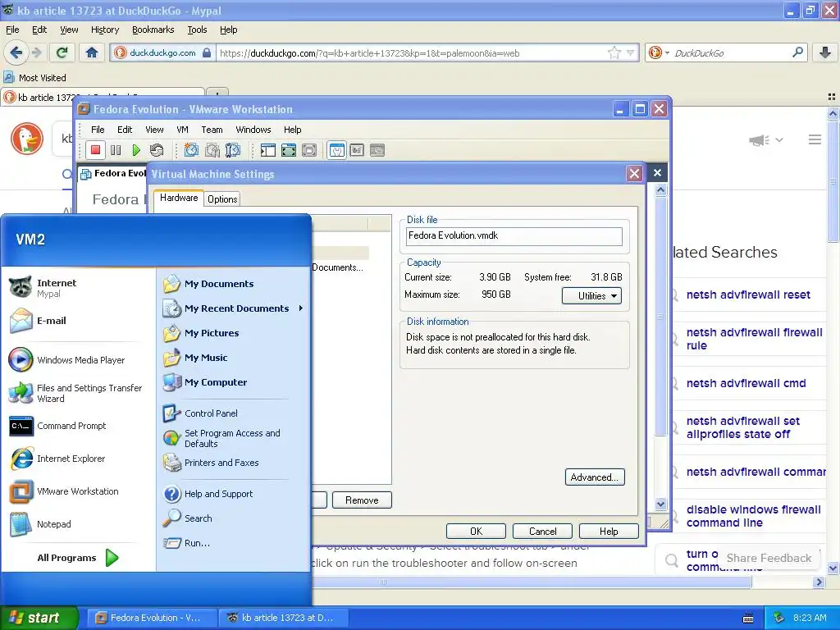Viewport: 840px width, 630px height.
Task: Toggle the VMware sidebar panel icon
Action: click(268, 150)
